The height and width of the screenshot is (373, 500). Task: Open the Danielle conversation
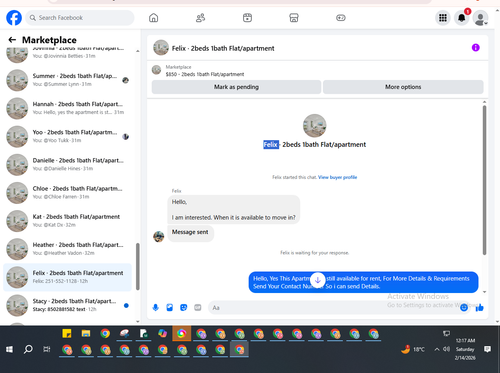coord(68,165)
